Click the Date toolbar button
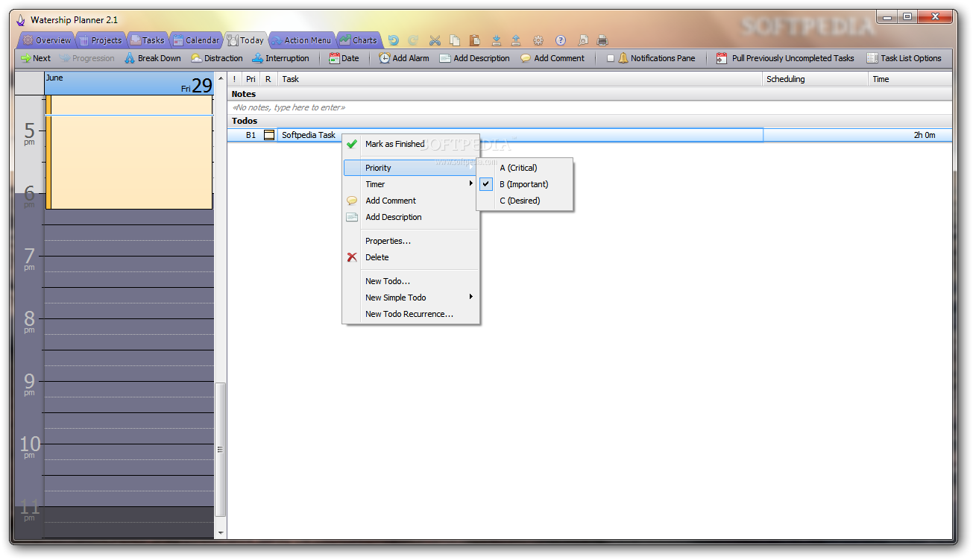Image resolution: width=973 pixels, height=560 pixels. (344, 58)
